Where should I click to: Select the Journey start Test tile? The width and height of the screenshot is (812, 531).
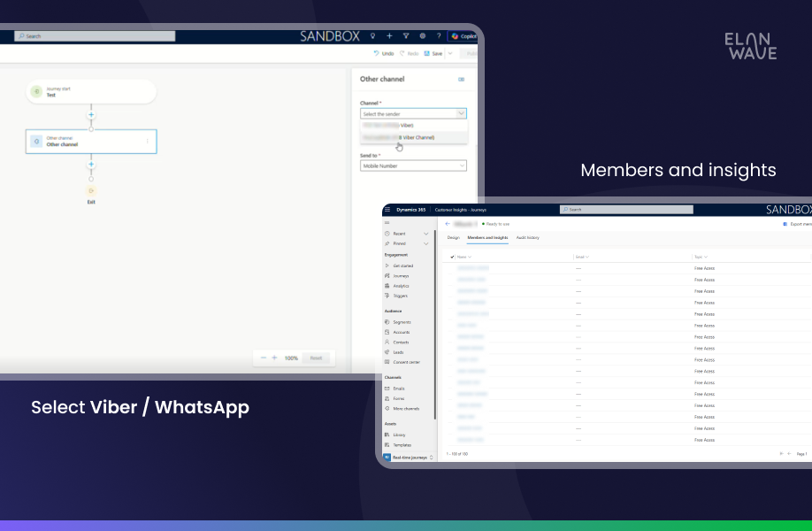tap(91, 92)
